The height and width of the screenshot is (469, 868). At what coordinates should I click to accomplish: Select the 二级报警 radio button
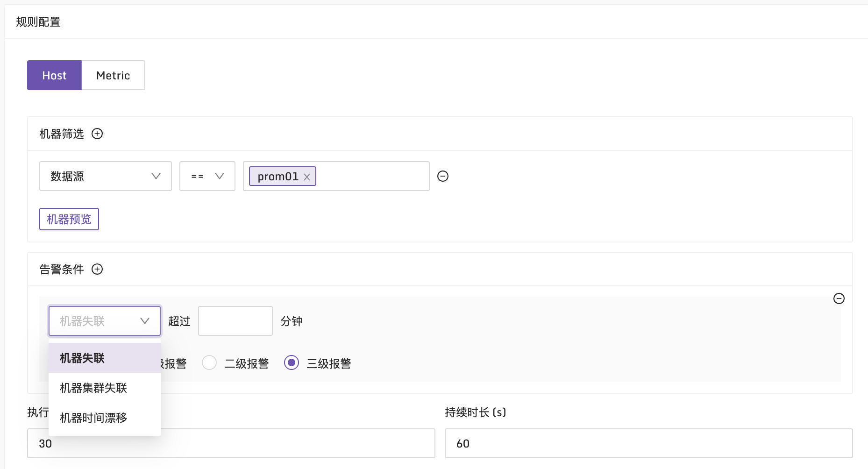click(209, 363)
